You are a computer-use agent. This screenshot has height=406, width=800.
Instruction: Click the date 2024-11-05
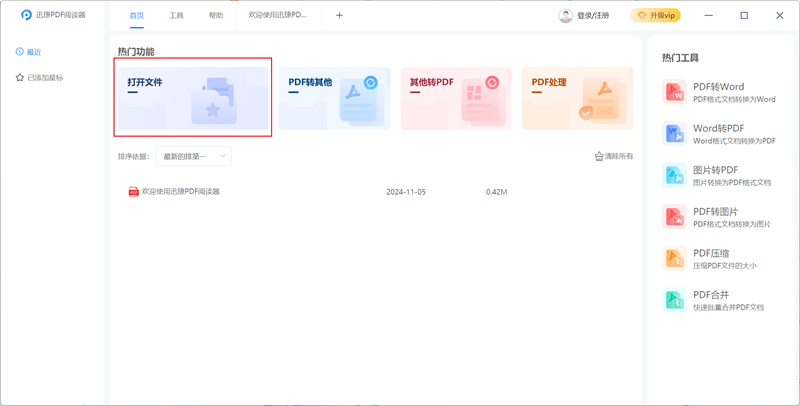tap(406, 192)
